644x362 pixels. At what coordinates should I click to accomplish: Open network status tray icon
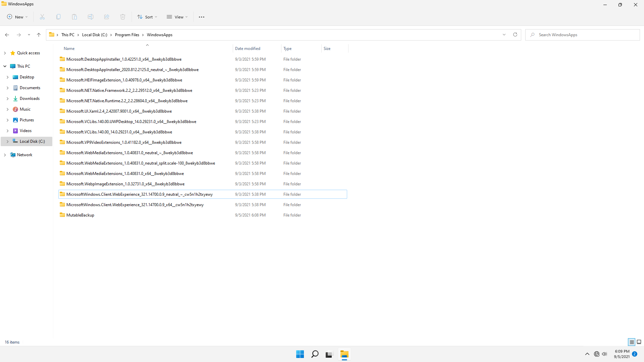(597, 354)
